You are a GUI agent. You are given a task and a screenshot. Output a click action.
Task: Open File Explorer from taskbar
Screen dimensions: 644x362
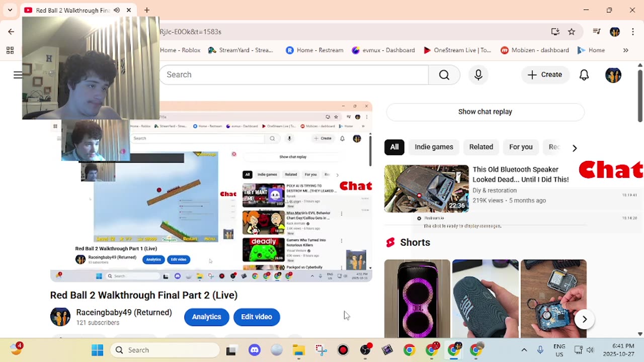pos(299,350)
